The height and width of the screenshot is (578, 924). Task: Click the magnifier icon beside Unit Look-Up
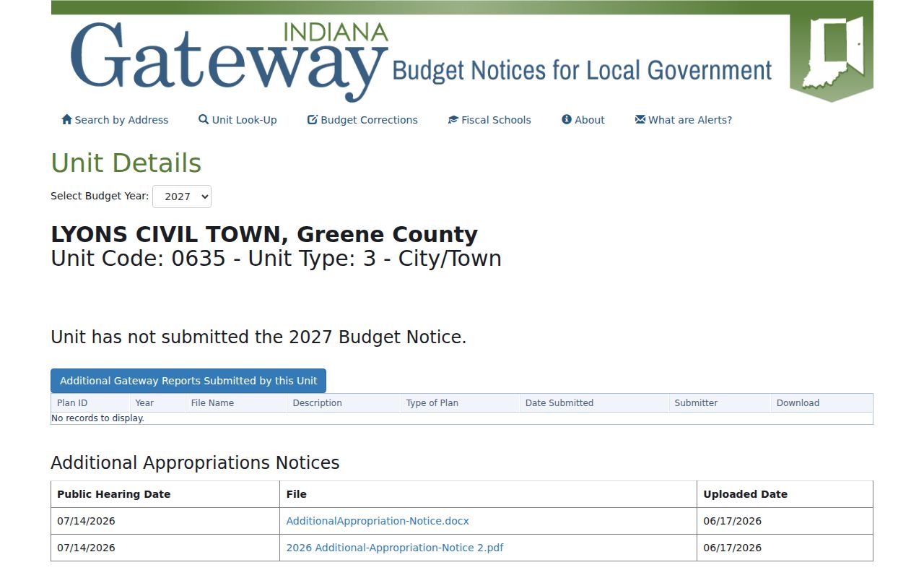(x=204, y=120)
